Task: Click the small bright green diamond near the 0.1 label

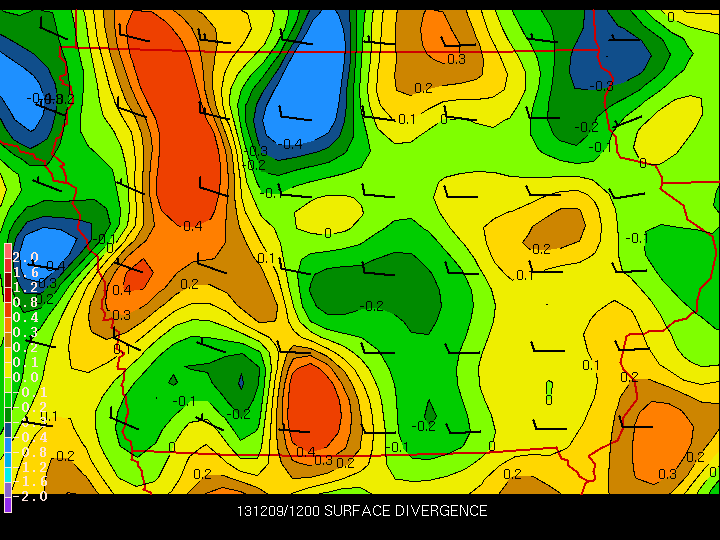Action: [549, 387]
